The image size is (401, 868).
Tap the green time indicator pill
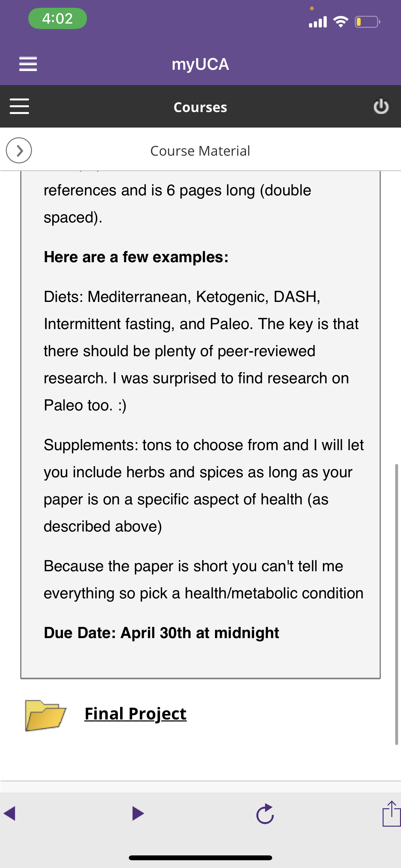pyautogui.click(x=57, y=18)
